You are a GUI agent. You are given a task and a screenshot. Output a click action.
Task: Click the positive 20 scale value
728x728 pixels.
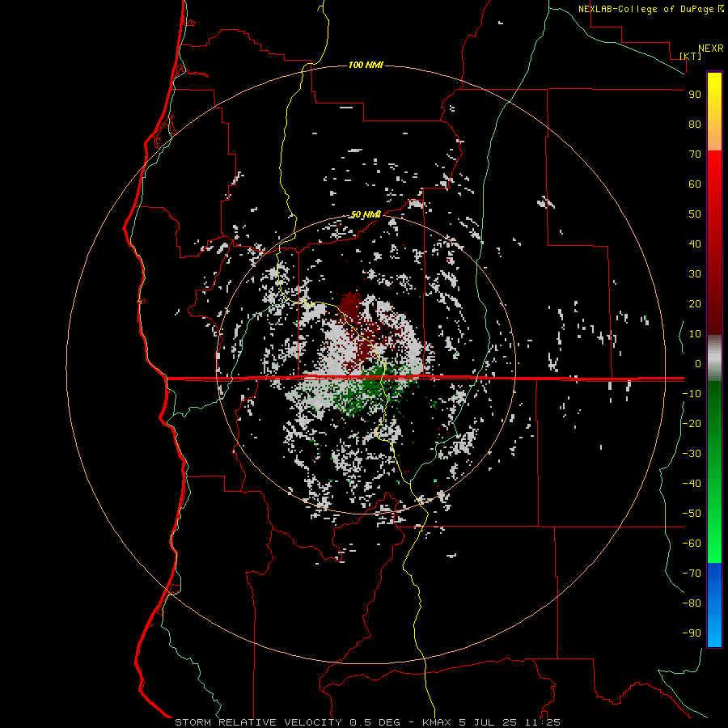pos(695,303)
